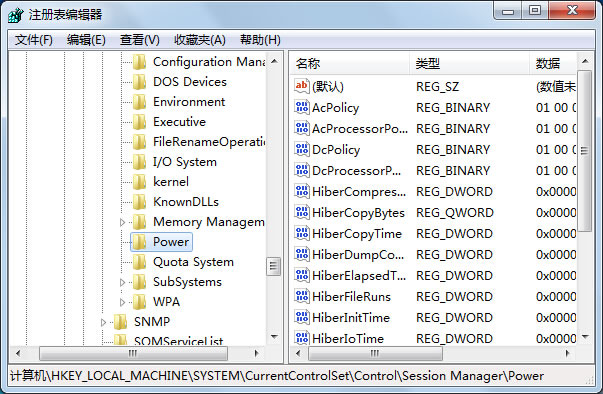Image resolution: width=603 pixels, height=394 pixels.
Task: Click values pane scroll right arrow
Action: pyautogui.click(x=567, y=353)
